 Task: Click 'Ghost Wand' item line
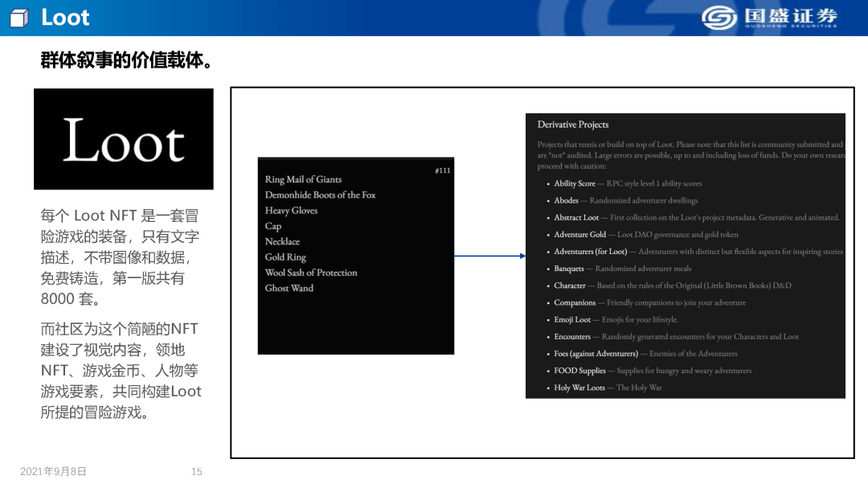point(289,288)
